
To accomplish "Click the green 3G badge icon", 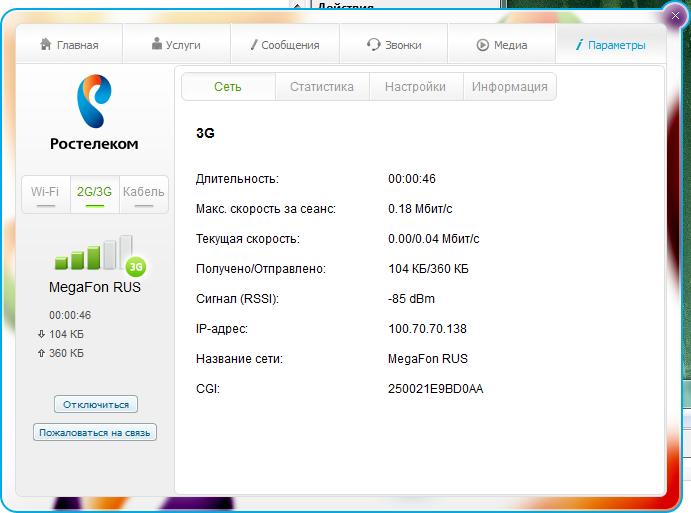I will coord(136,266).
